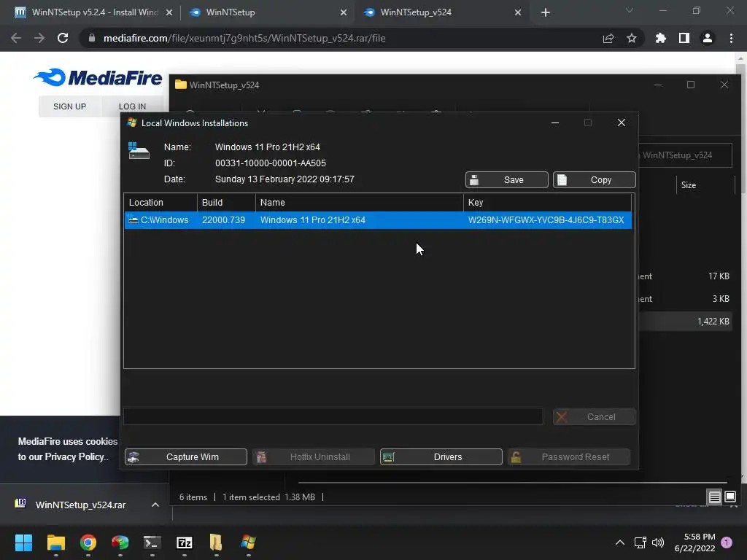747x560 pixels.
Task: Click the 22000.739 build cell
Action: [x=223, y=220]
